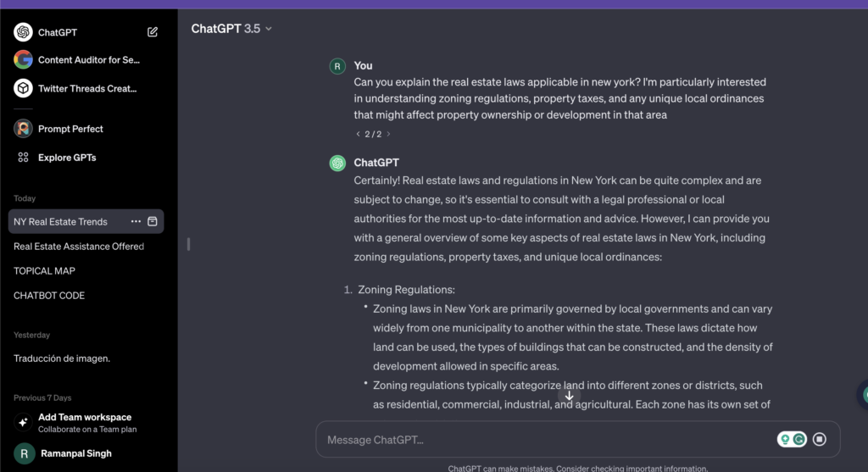Open Ramanpal Singh profile menu
Screen dimensions: 868x472
(x=75, y=453)
